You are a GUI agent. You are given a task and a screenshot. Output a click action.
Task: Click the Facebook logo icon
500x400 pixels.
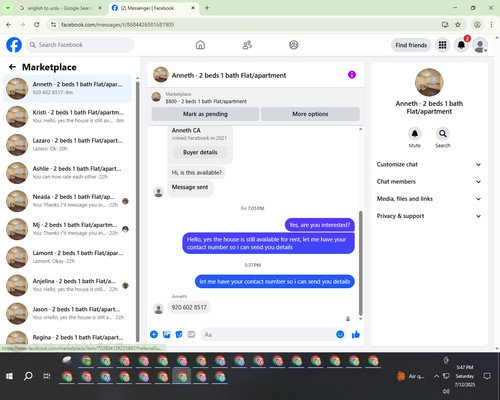[x=14, y=45]
